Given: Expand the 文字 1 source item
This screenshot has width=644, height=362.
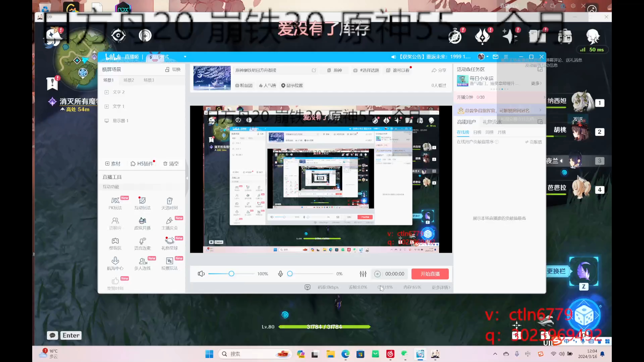Looking at the screenshot, I should tap(107, 106).
